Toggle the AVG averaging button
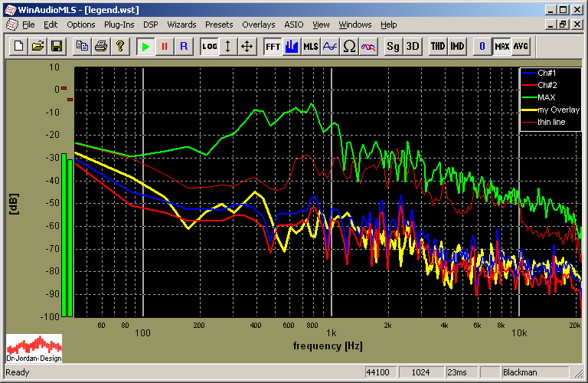 (x=521, y=46)
